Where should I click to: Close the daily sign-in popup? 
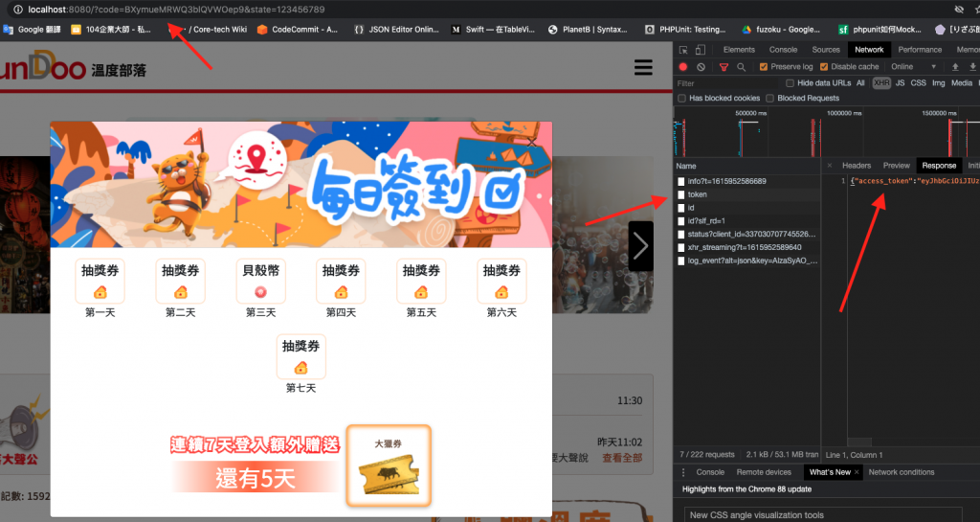tap(531, 143)
